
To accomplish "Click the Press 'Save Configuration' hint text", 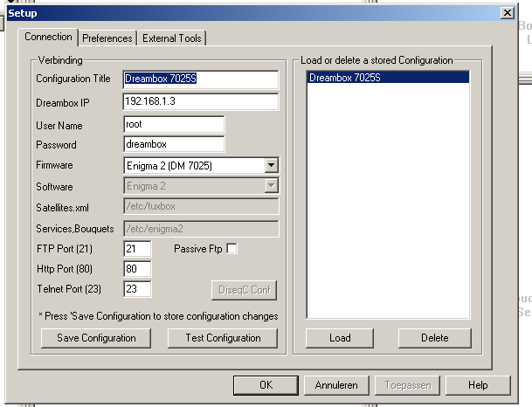I will 158,316.
